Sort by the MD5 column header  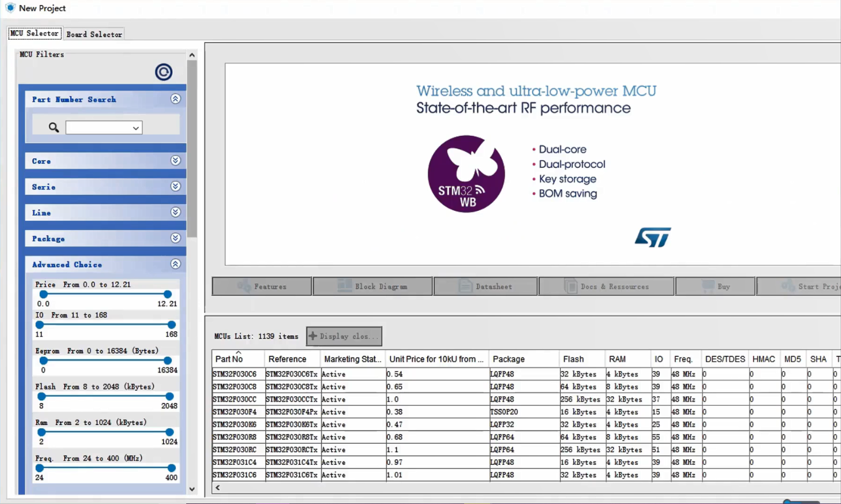(793, 359)
